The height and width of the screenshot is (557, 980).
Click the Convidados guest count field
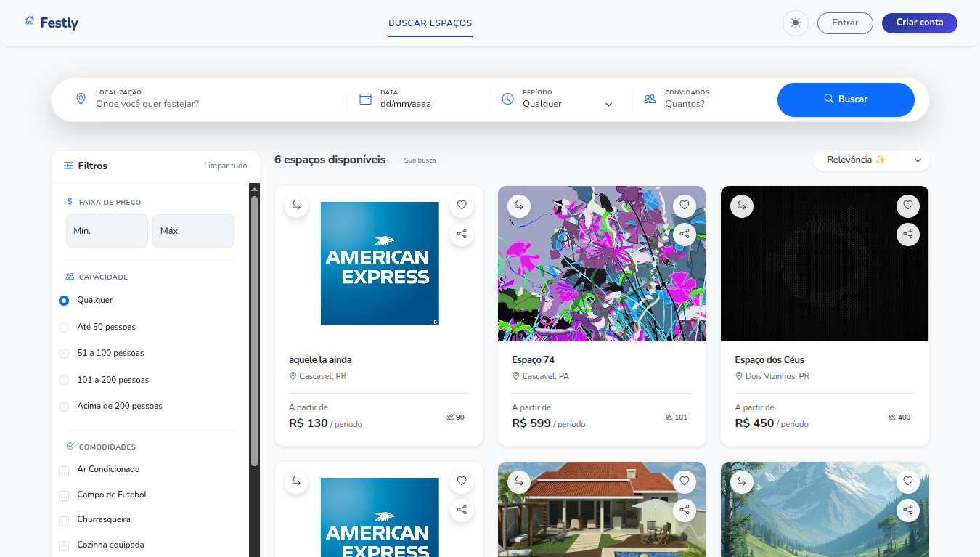point(715,104)
